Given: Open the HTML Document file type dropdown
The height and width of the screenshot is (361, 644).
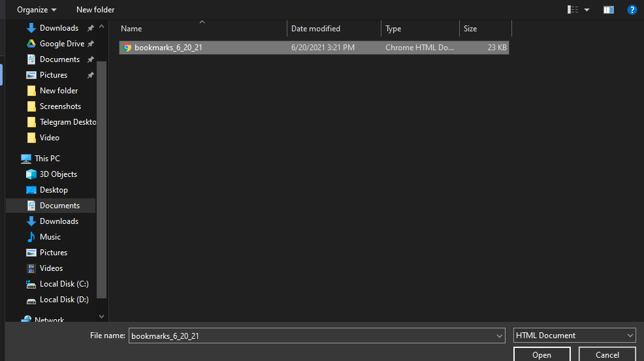Looking at the screenshot, I should point(575,336).
